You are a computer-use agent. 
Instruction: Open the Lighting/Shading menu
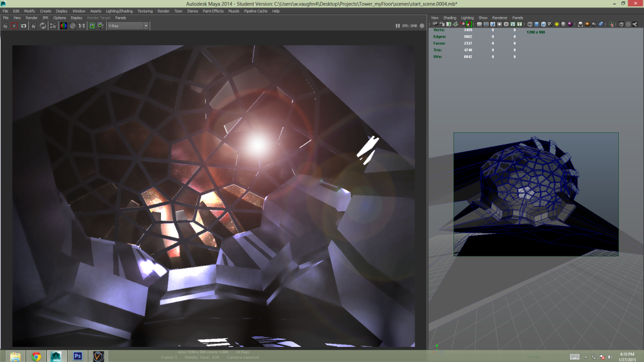119,11
